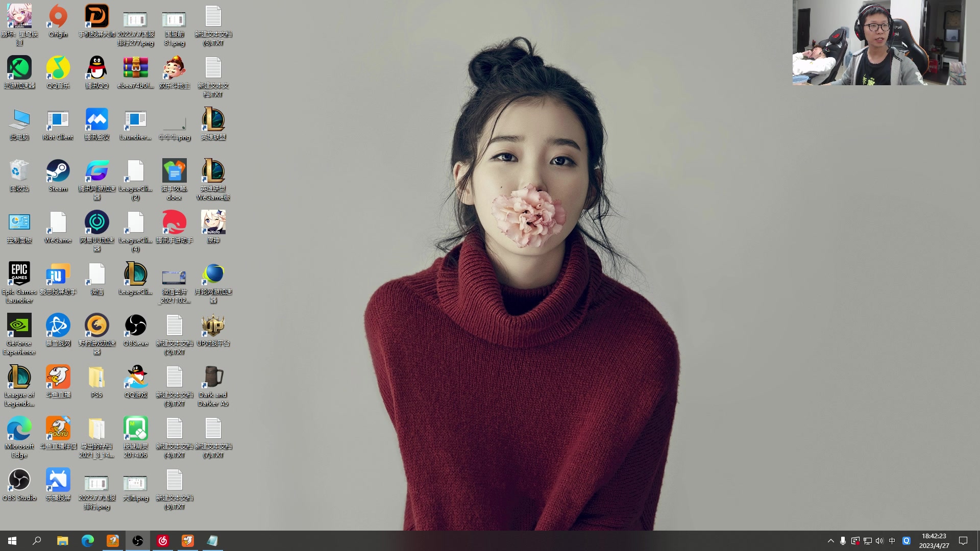This screenshot has width=980, height=551.
Task: Expand the hidden system tray icons
Action: tap(830, 541)
